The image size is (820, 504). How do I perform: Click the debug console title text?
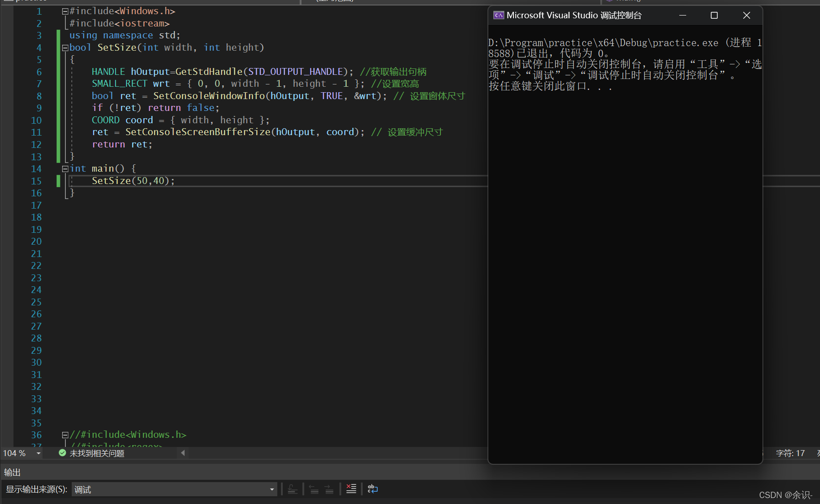coord(574,16)
